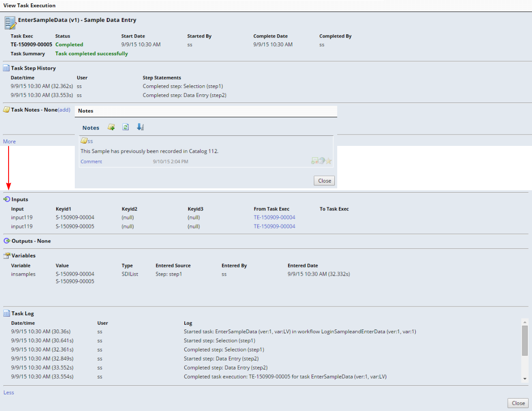This screenshot has height=411, width=532.
Task: Click the Outputs section icon
Action: tap(7, 240)
